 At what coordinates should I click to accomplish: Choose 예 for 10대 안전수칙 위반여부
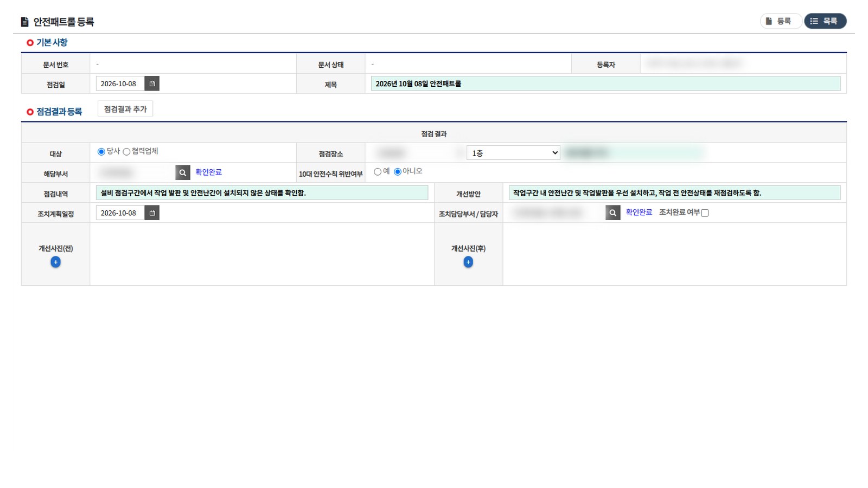pos(378,172)
